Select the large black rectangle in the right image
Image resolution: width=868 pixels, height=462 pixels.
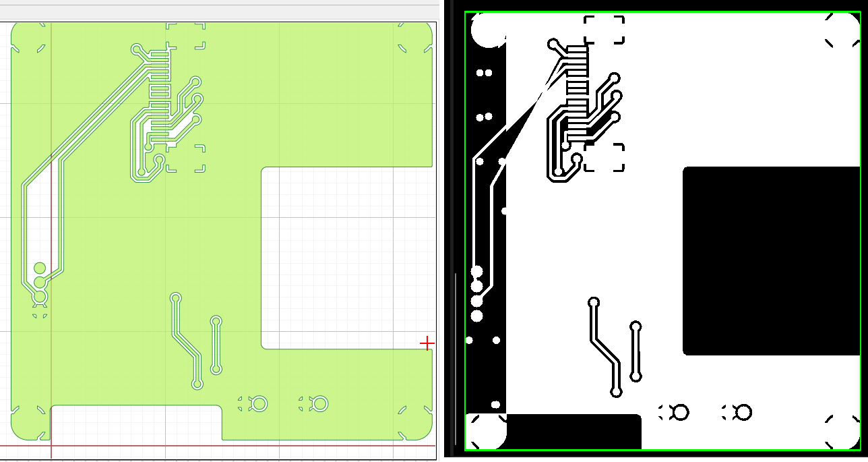tap(772, 261)
